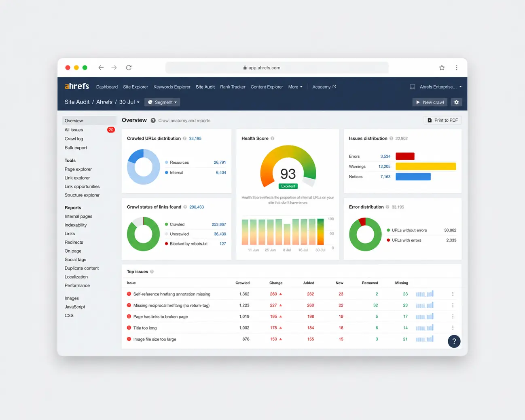Click the browser address bar

point(277,68)
